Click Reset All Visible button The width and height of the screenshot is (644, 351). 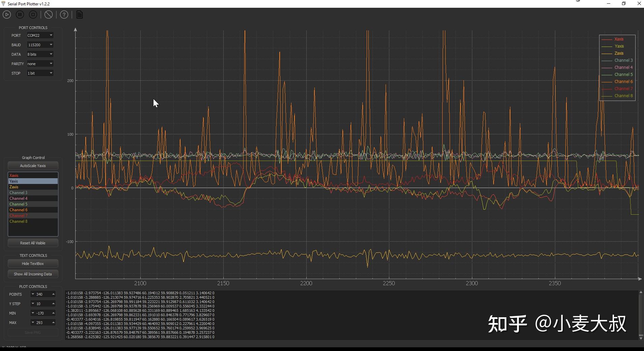pyautogui.click(x=33, y=243)
